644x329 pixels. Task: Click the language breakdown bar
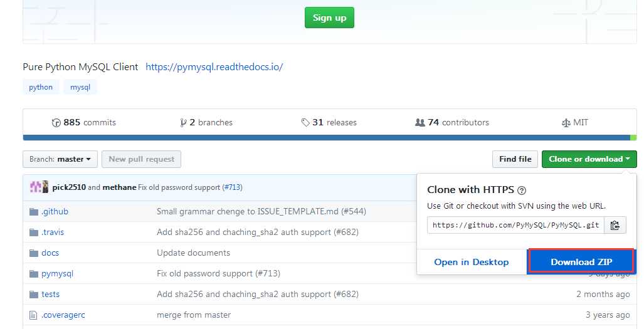point(329,138)
